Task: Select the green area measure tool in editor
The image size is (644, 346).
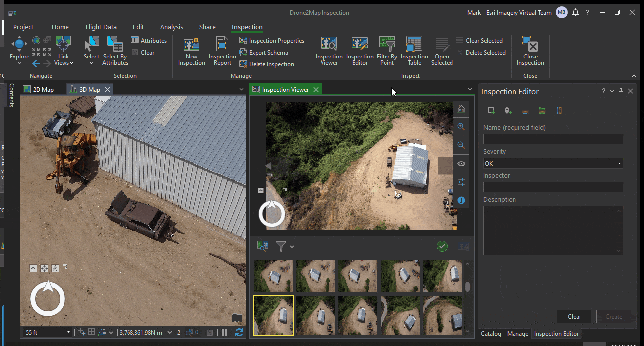Action: (x=542, y=111)
